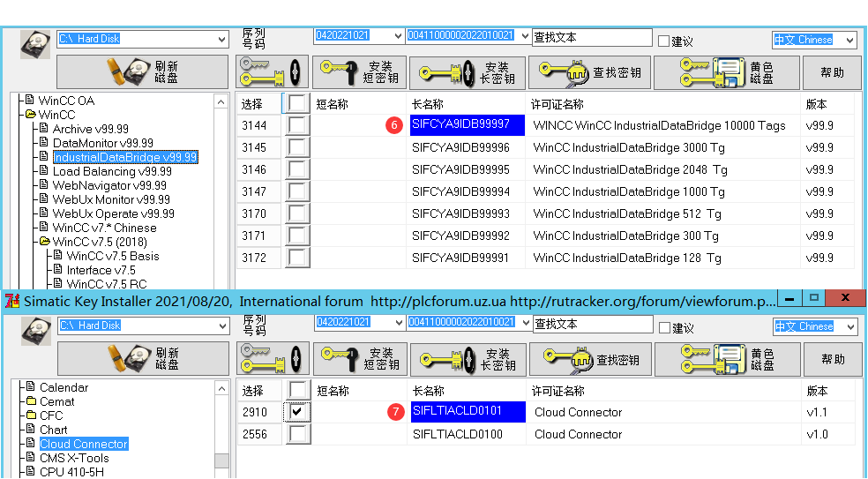868x479 pixels.
Task: Install long key in upper window
Action: click(468, 72)
